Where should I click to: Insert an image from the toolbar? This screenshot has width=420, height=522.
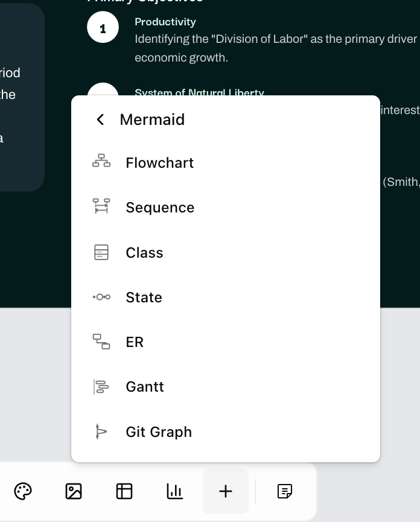tap(74, 491)
